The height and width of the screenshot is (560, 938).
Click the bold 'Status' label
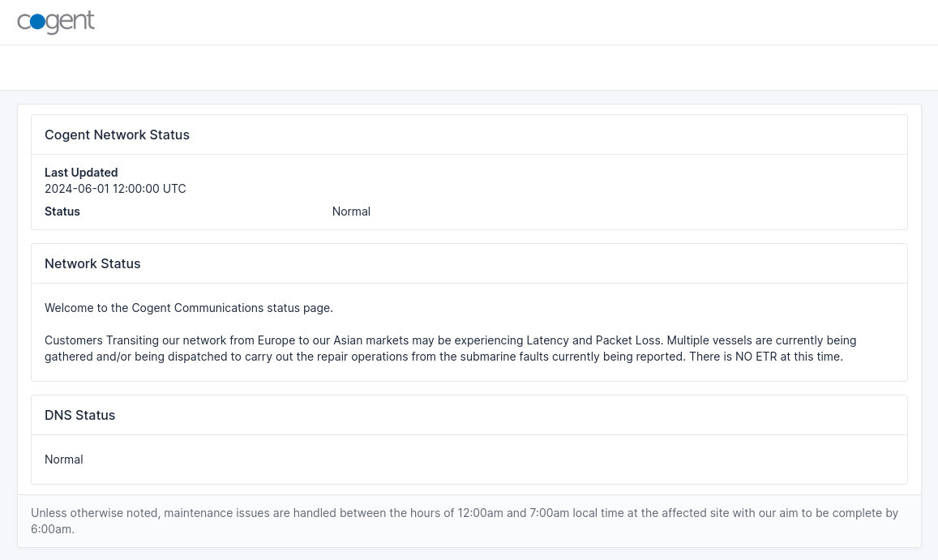[62, 212]
